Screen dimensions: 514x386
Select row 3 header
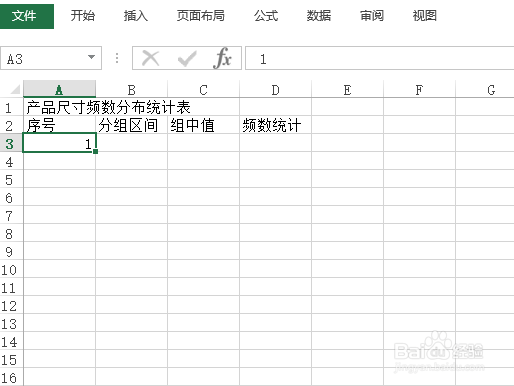[x=11, y=143]
